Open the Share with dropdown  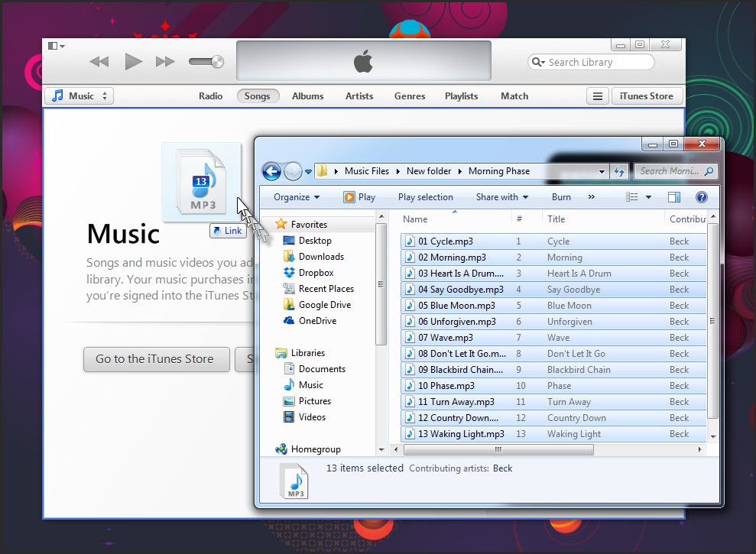click(502, 197)
